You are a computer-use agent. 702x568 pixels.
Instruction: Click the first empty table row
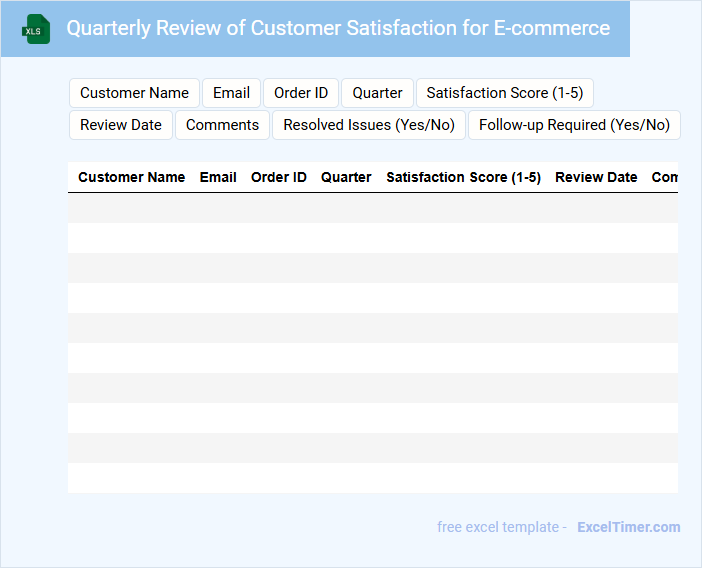(372, 208)
